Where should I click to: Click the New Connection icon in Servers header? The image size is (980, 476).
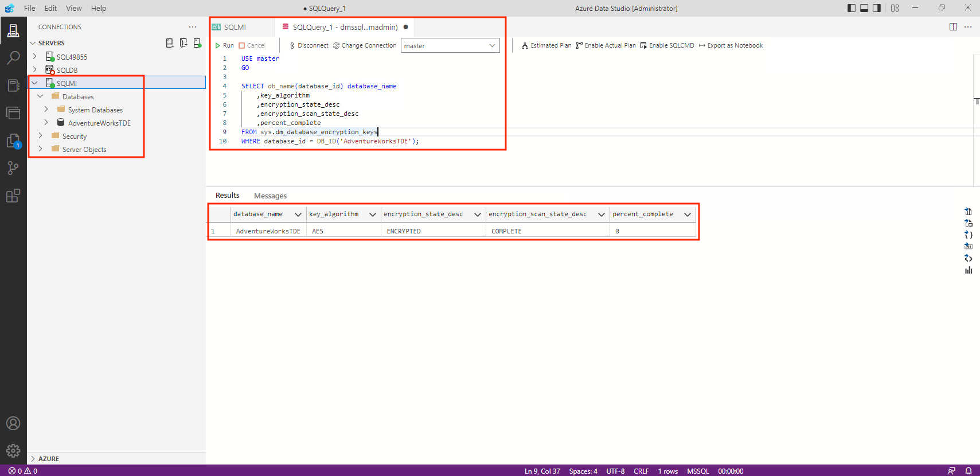170,43
